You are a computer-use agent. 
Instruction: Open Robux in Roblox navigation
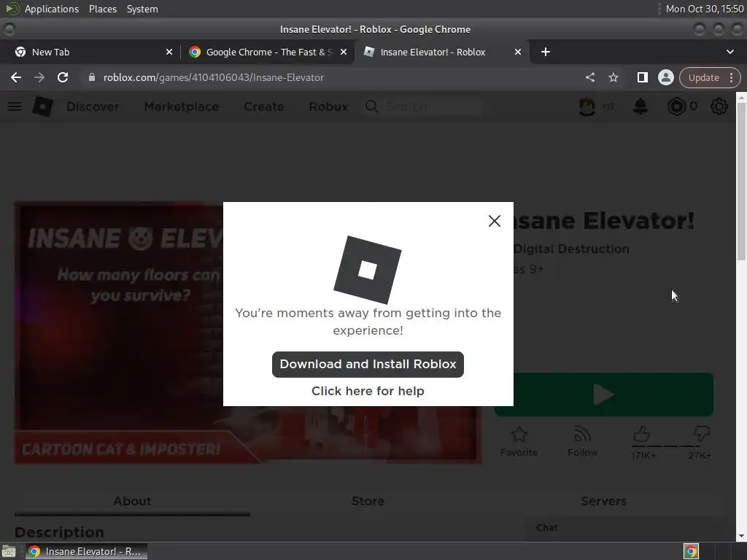point(328,106)
